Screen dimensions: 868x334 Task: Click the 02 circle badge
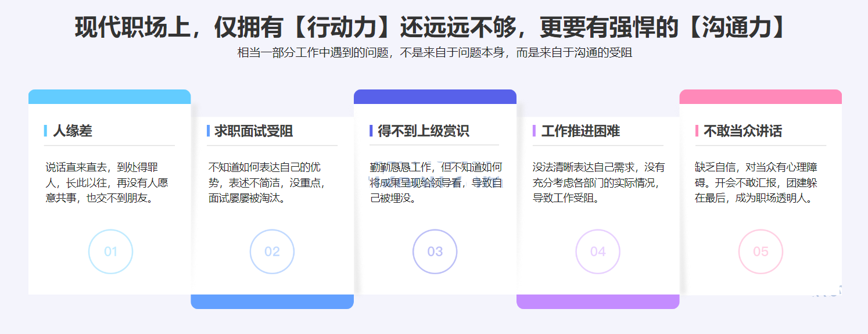click(272, 252)
